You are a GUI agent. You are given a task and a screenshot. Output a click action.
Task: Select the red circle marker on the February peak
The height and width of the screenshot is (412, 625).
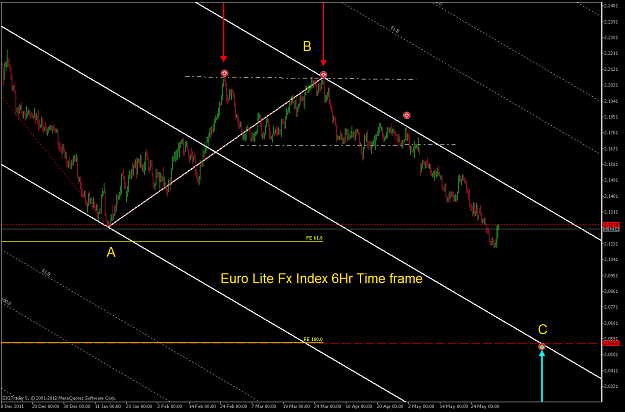224,73
